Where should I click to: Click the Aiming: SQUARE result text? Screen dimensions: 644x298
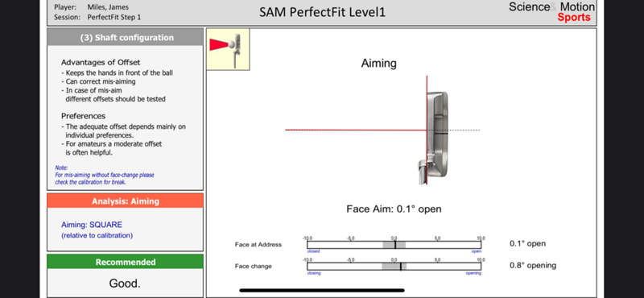pos(92,225)
